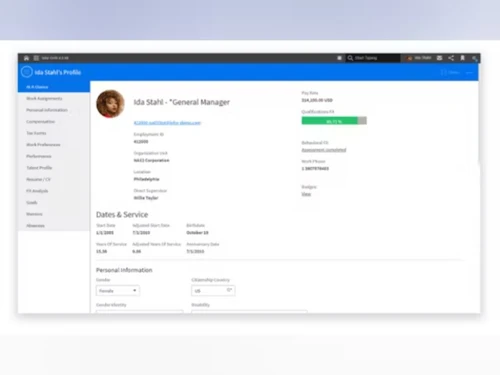500x375 pixels.
Task: Select At A Glance in the sidebar
Action: coord(54,87)
